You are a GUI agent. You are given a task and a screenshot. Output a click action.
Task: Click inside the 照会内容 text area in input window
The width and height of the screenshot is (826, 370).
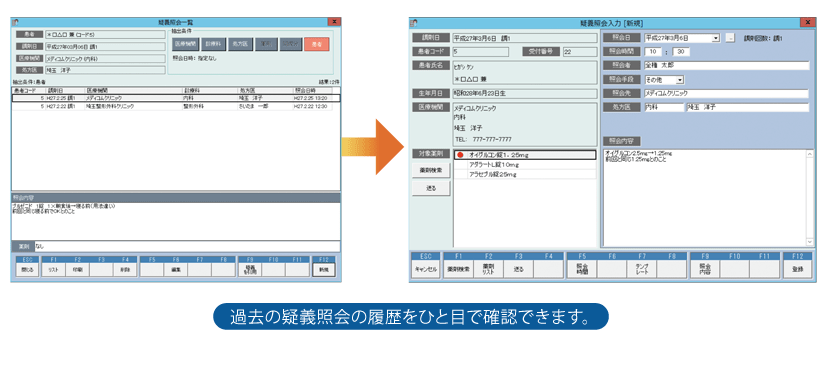tap(704, 198)
